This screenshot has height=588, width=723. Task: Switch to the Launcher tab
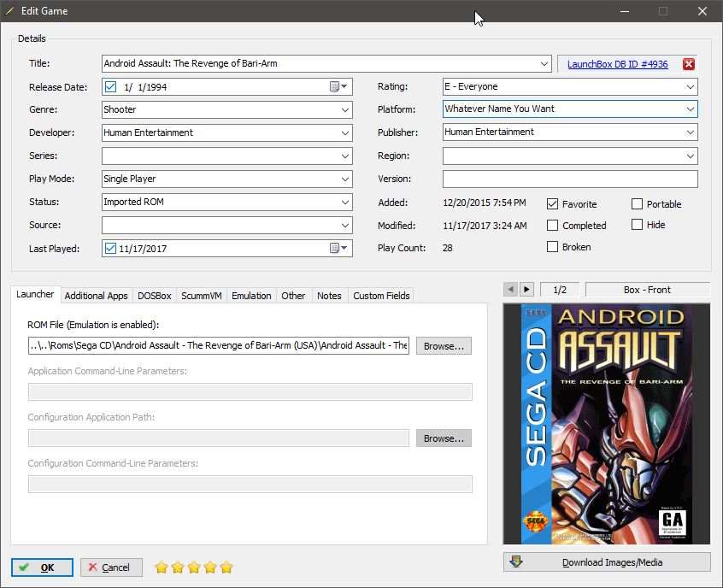pyautogui.click(x=35, y=294)
